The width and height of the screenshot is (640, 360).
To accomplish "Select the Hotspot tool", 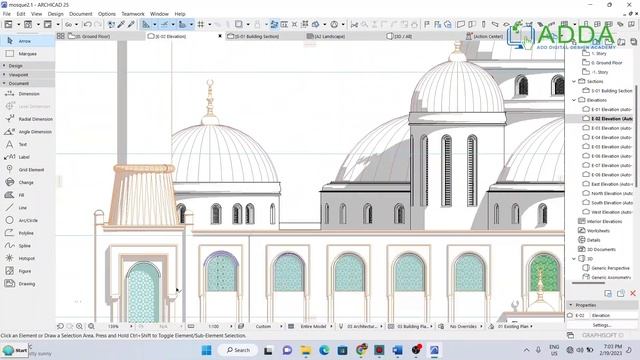I will click(x=27, y=258).
